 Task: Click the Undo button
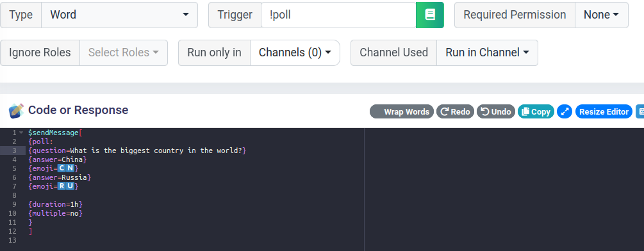(x=496, y=111)
